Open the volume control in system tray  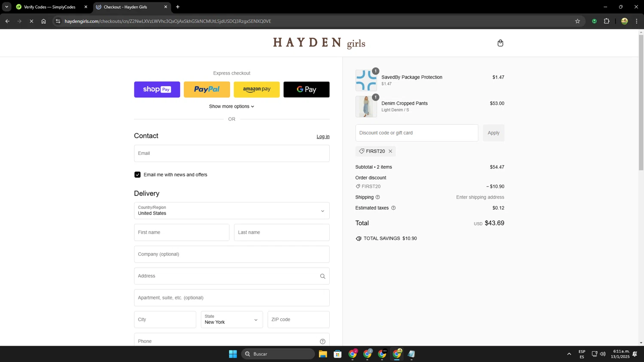pos(603,354)
